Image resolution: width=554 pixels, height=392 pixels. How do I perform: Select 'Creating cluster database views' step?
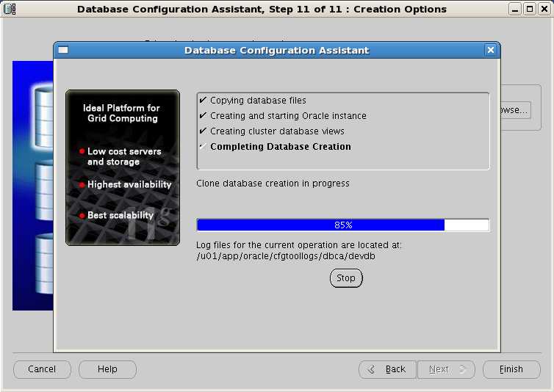[277, 131]
